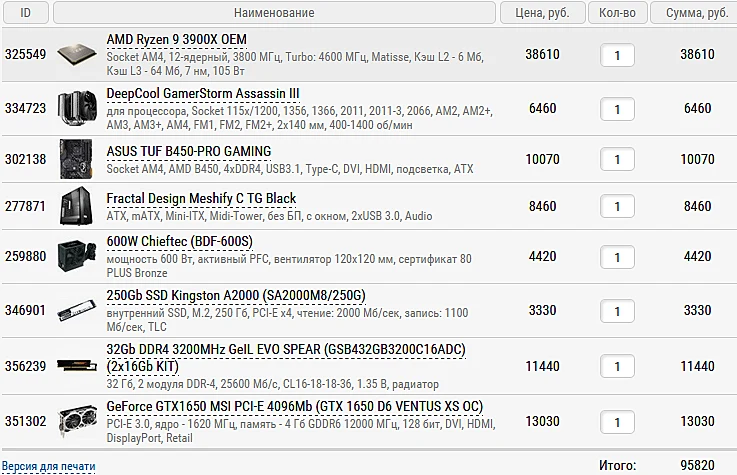Focus quantity field for 600W Chieftec row
Image resolution: width=737 pixels, height=475 pixels.
tap(617, 257)
